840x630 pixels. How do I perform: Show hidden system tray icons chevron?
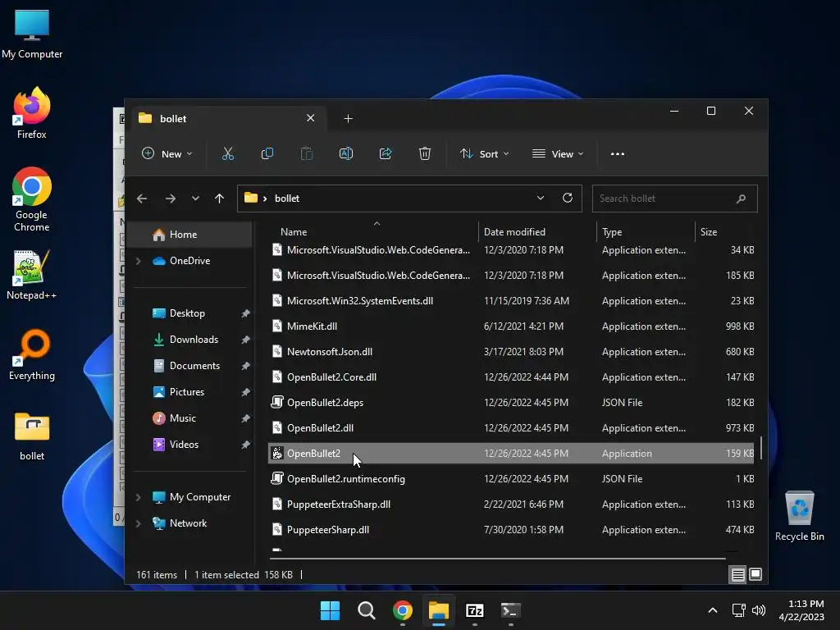(713, 610)
